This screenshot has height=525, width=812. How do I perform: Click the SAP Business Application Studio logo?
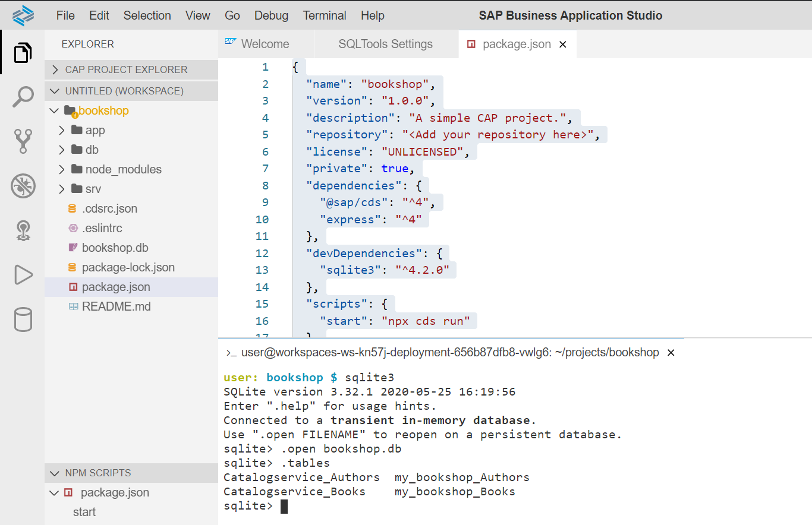pos(23,15)
